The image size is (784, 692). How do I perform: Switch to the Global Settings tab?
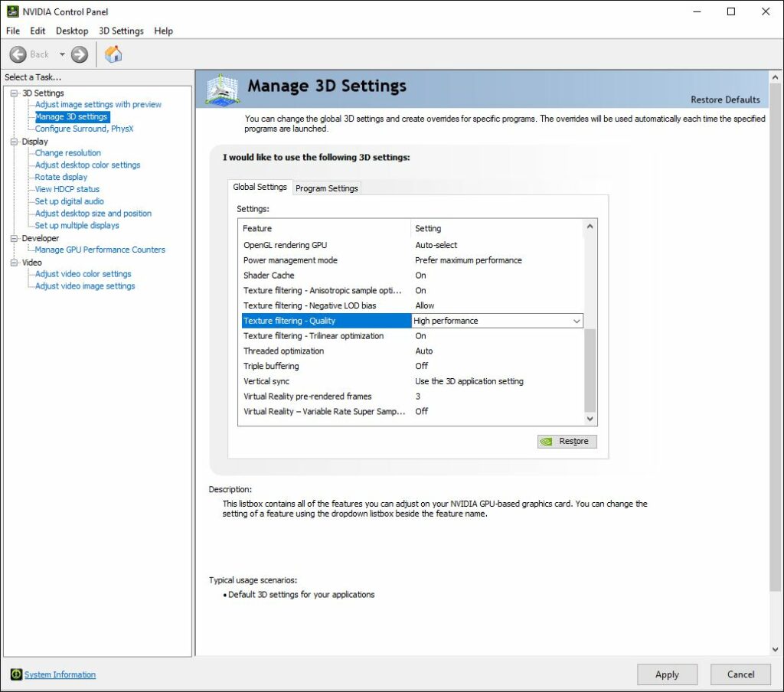click(260, 187)
